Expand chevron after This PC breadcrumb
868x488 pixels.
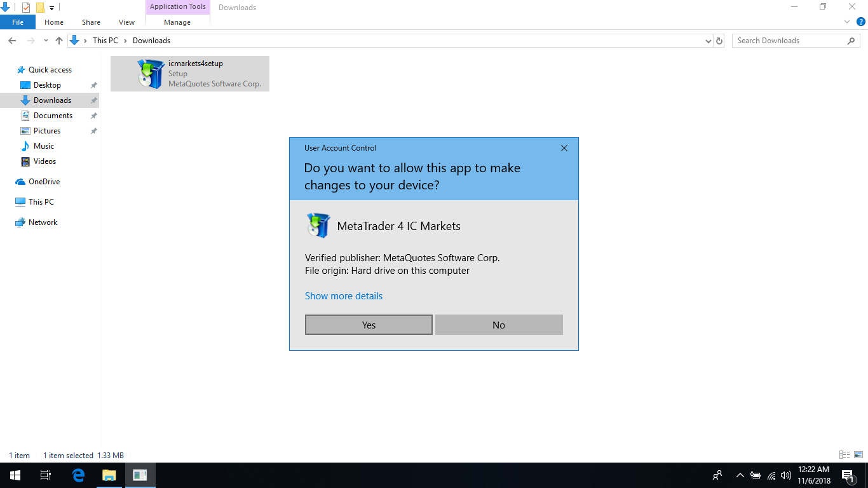click(126, 41)
